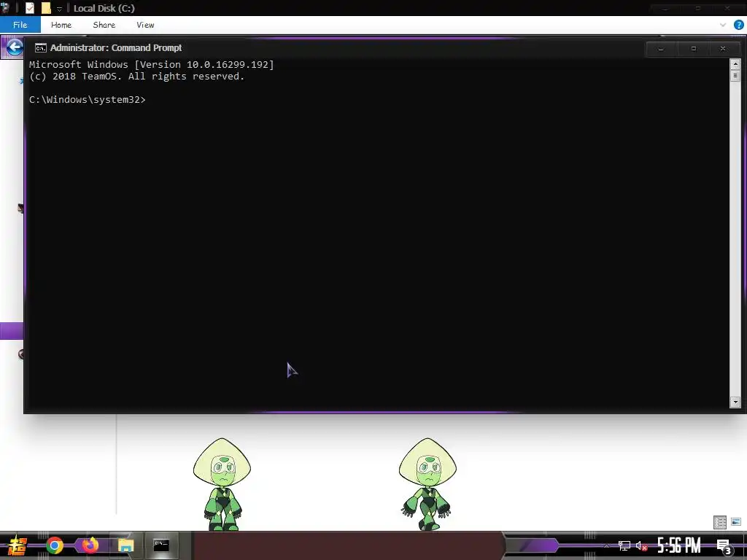This screenshot has width=747, height=560.
Task: Click the Local Disk (C:) window title
Action: (104, 8)
